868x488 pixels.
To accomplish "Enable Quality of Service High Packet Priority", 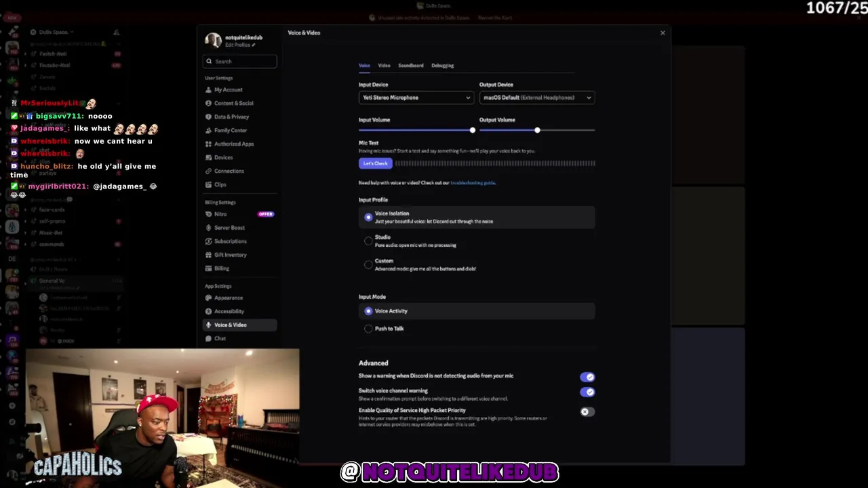I will 587,411.
